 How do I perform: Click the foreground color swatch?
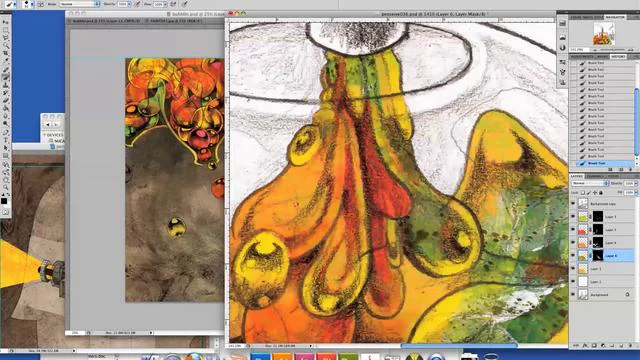[4, 201]
